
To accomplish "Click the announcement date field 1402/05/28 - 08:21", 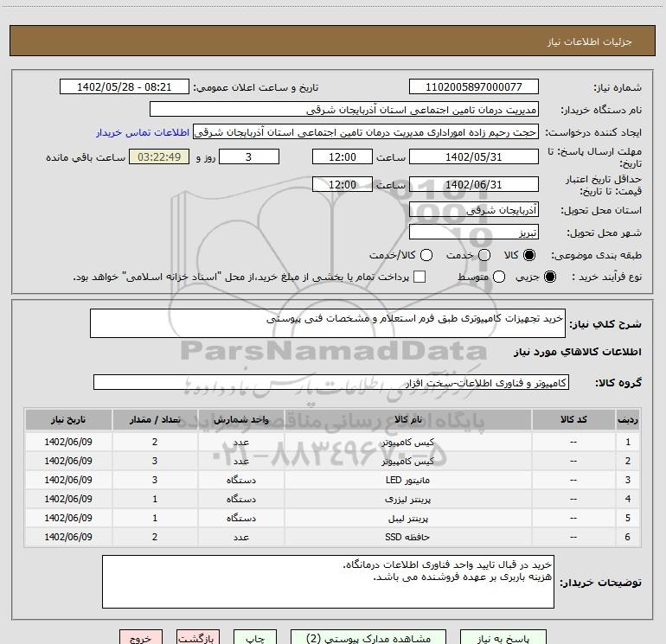I will point(124,87).
